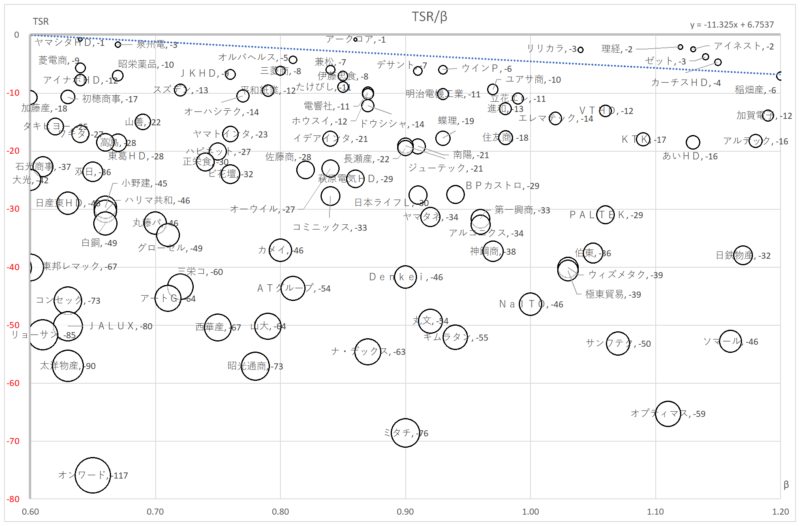This screenshot has height=526, width=800.
Task: Click the data label PALTEK, -29
Action: tap(606, 215)
